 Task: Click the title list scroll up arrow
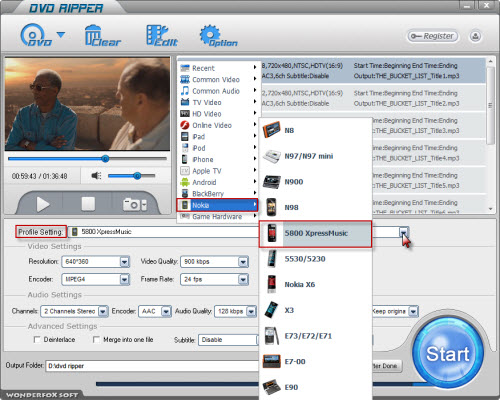coord(490,61)
